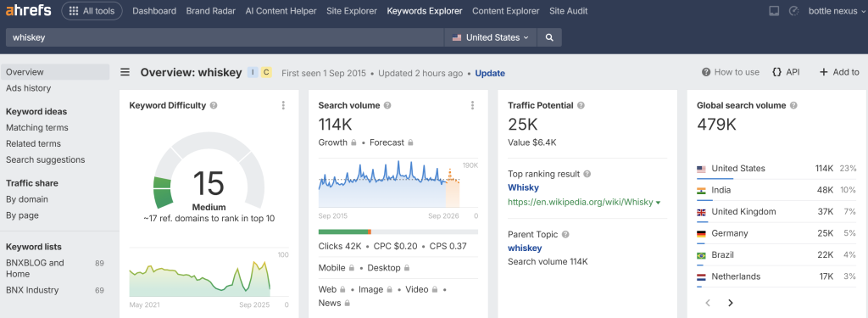Viewport: 868px width, 318px height.
Task: Go to previous page of countries
Action: (x=708, y=303)
